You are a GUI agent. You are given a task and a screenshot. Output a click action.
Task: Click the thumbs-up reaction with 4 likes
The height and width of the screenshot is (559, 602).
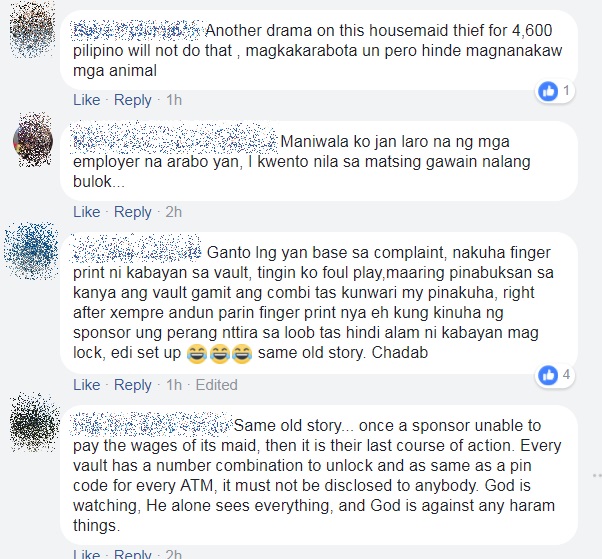click(x=555, y=375)
